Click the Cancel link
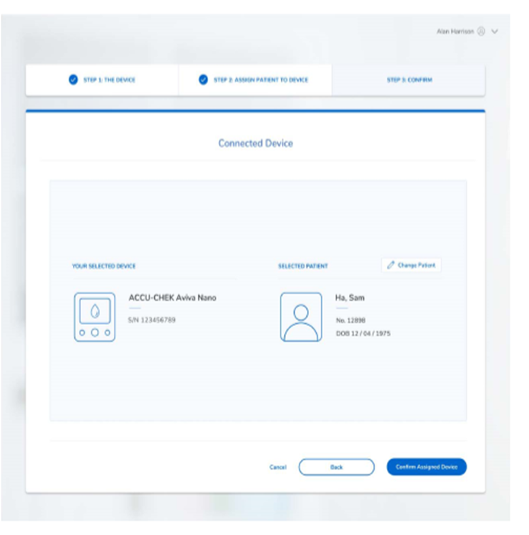 (x=278, y=467)
